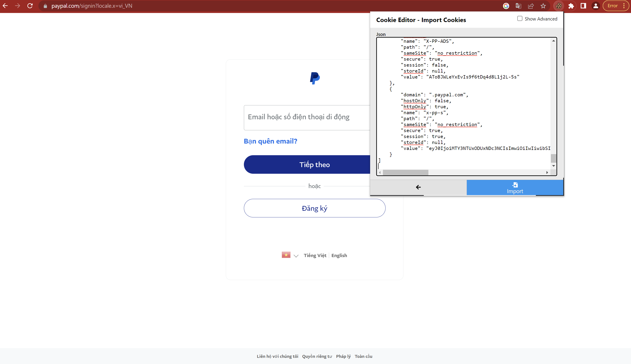Click the address bar URL
The height and width of the screenshot is (364, 631).
click(92, 6)
